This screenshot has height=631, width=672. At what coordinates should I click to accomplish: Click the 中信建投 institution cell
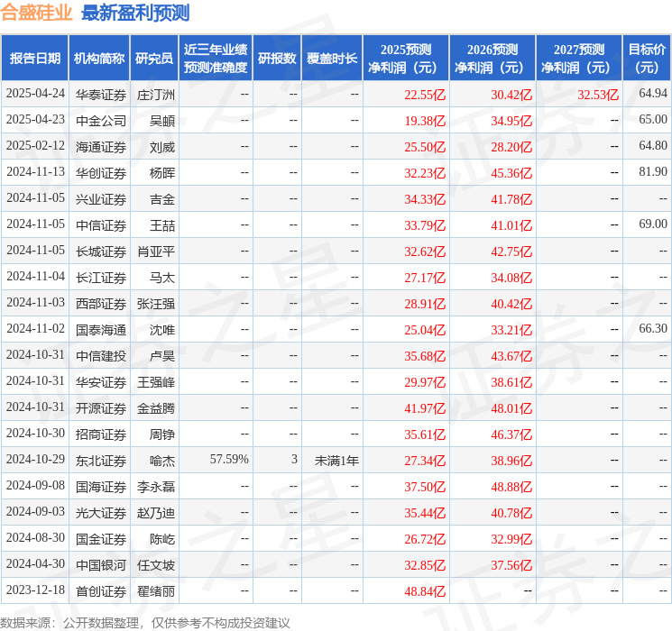(101, 355)
